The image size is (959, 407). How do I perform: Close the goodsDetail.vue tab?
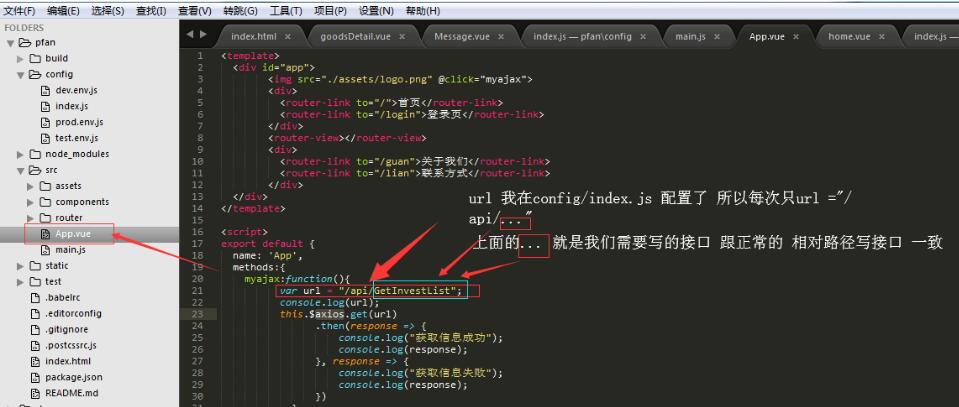pyautogui.click(x=401, y=37)
